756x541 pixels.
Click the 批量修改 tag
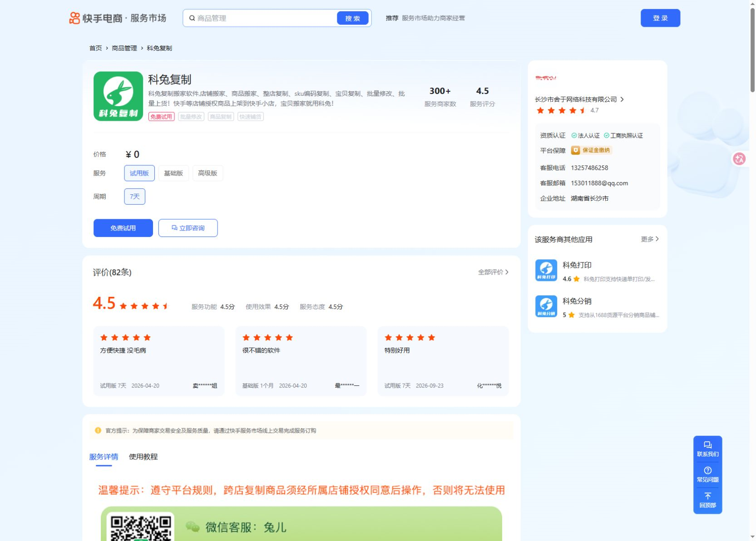click(191, 117)
